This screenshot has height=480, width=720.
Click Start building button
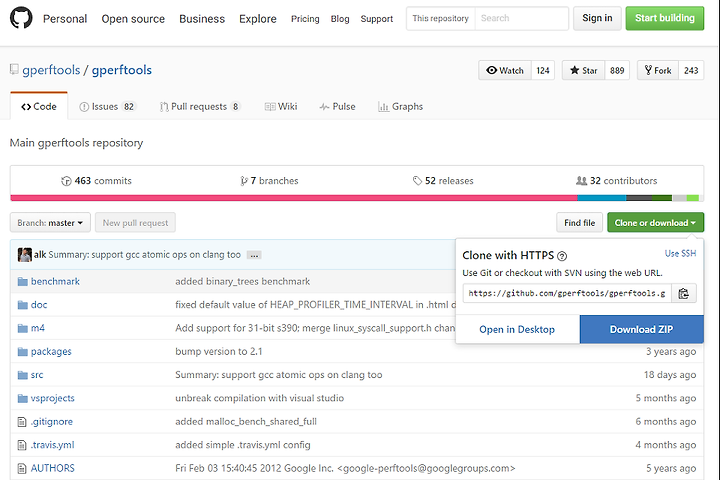point(664,18)
